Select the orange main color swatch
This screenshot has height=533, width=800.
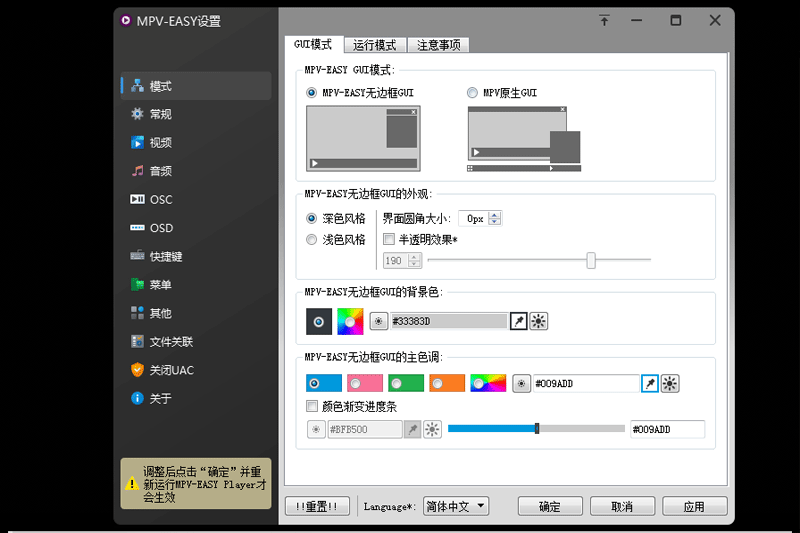(x=447, y=383)
